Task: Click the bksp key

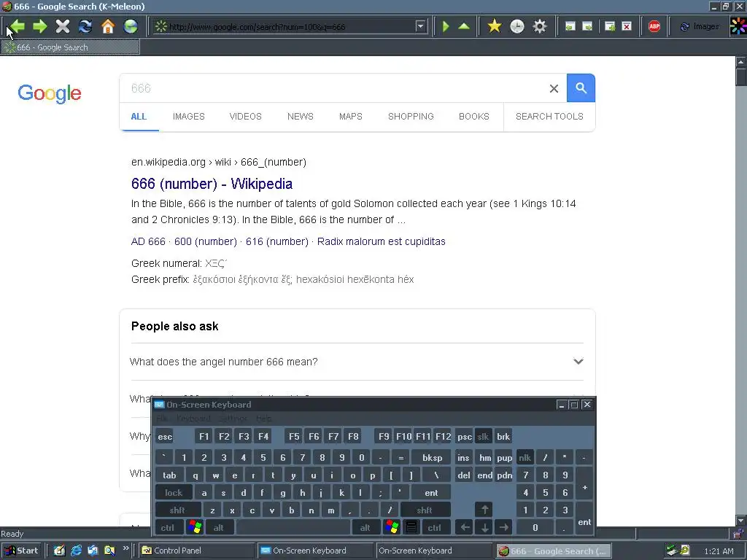Action: coord(432,458)
